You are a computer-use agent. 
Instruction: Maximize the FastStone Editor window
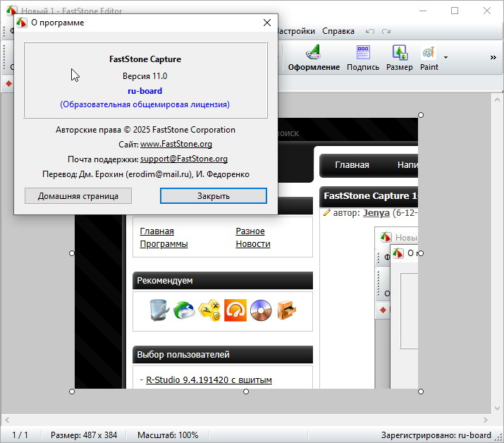click(x=455, y=11)
